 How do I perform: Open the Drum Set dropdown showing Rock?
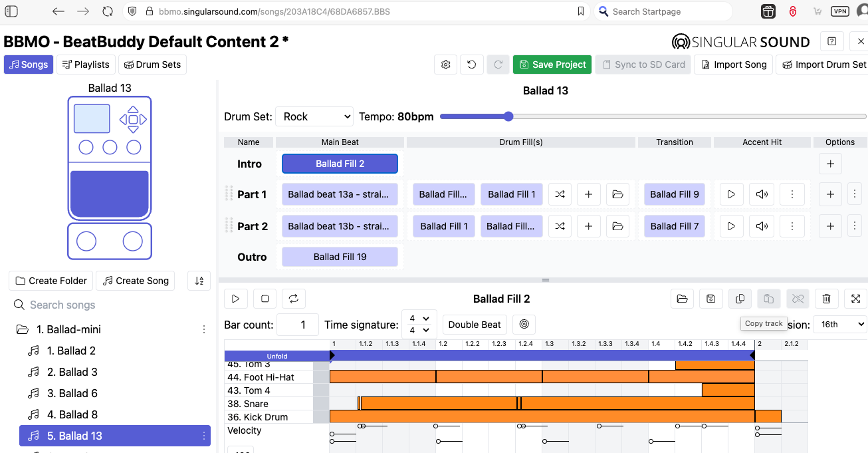(314, 116)
